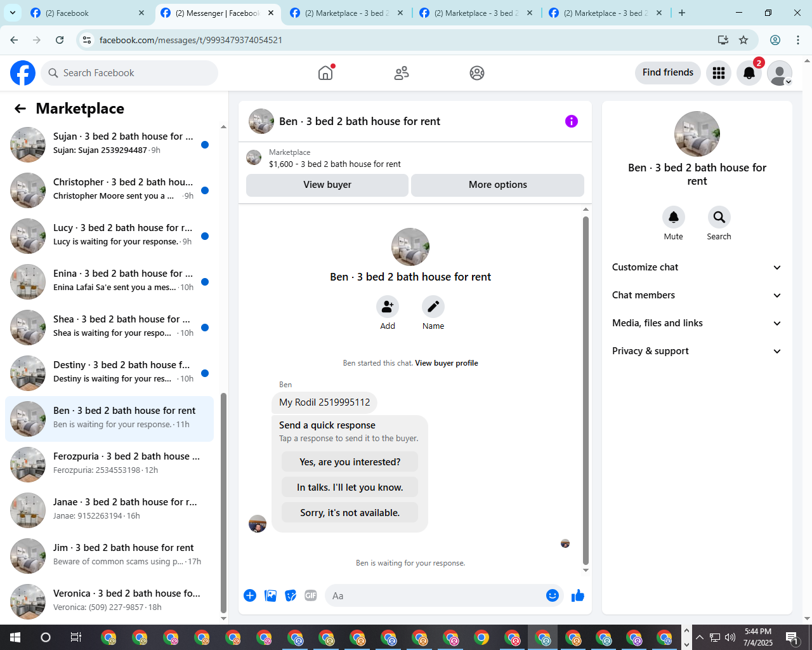Expand Customize chat section

(697, 267)
